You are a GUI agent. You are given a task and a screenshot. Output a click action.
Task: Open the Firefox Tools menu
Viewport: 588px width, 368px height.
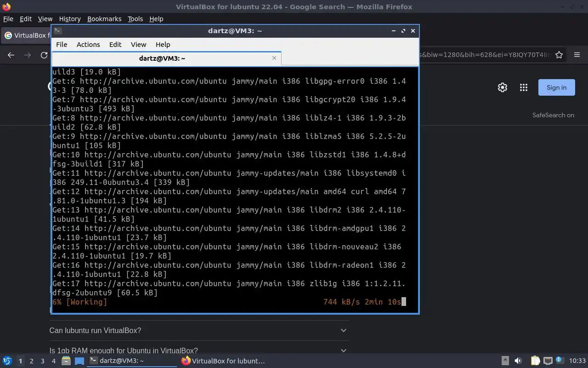(136, 19)
